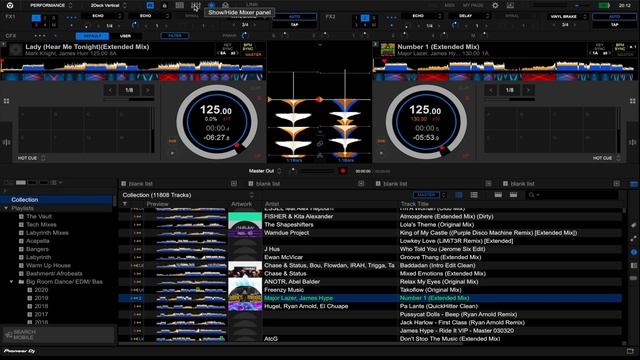Open the Master Out dropdown
Viewport: 640px width, 360px height.
[265, 171]
